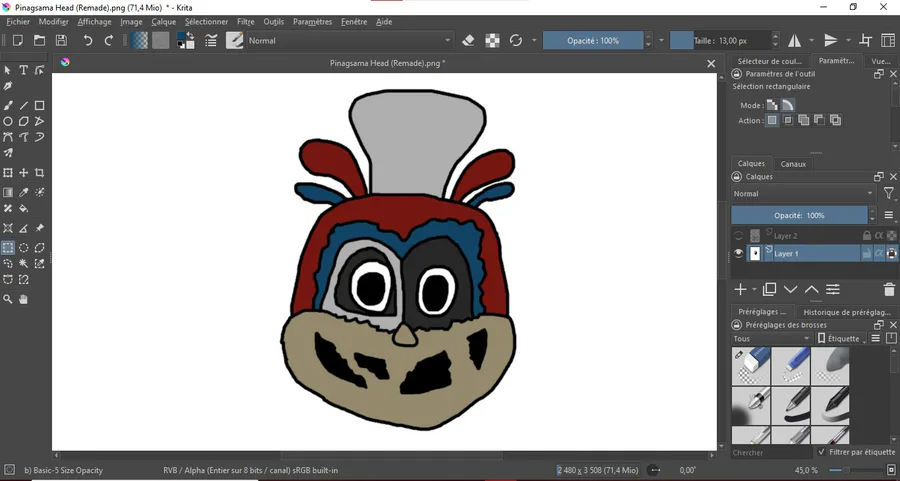The width and height of the screenshot is (900, 481).
Task: Uncheck the 'Filtrer par étiquette' checkbox
Action: tap(822, 452)
